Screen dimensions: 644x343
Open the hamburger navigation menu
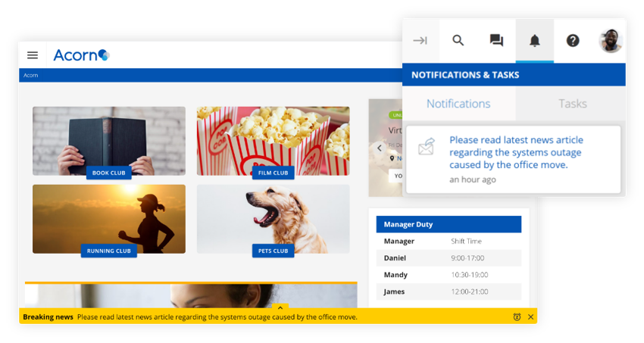(33, 55)
